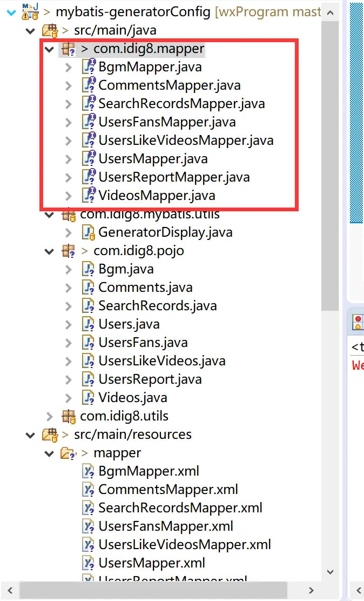This screenshot has height=601, width=364.
Task: Click the horizontal scrollbar right arrow
Action: point(311,590)
